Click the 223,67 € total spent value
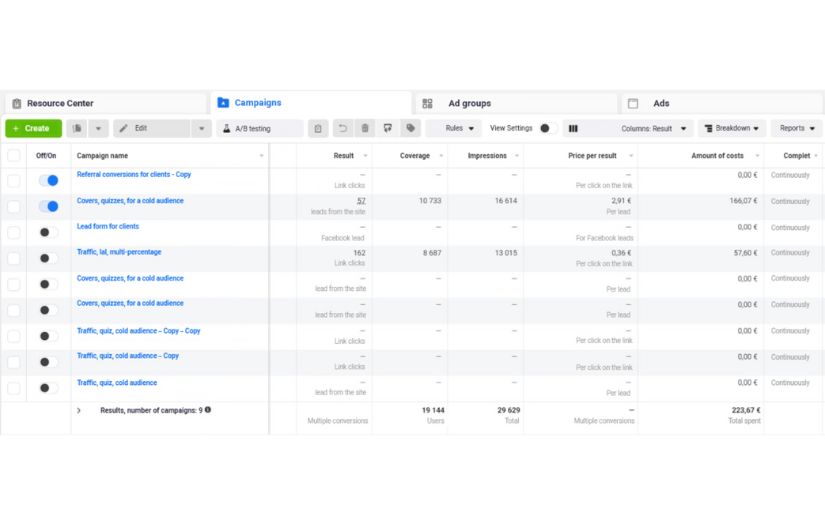825x525 pixels. (x=746, y=410)
